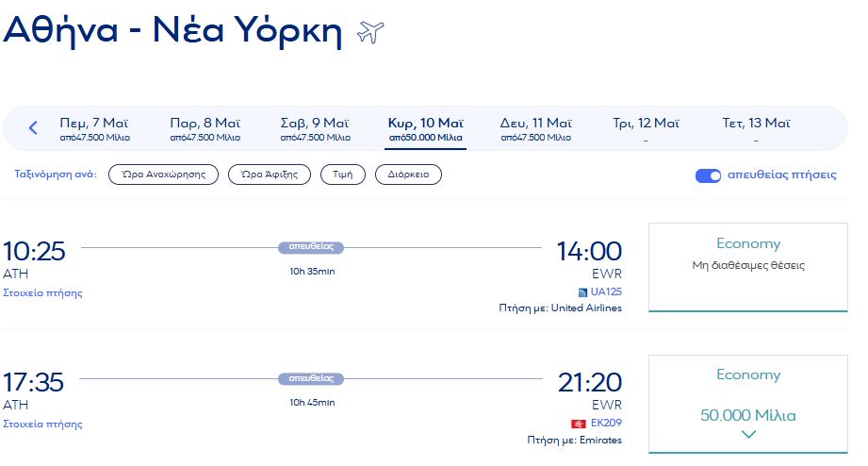Go to previous dates with left chevron

pyautogui.click(x=33, y=128)
